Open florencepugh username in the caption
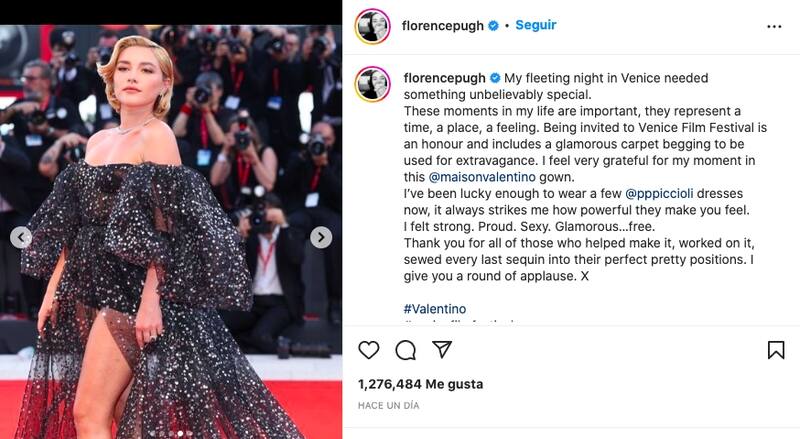Screen dimensions: 800x439 (x=444, y=78)
